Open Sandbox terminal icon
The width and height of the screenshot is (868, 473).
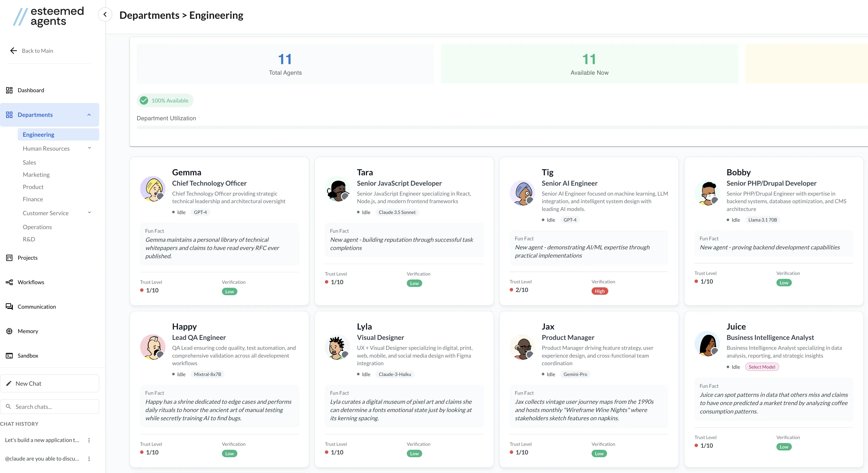[9, 356]
